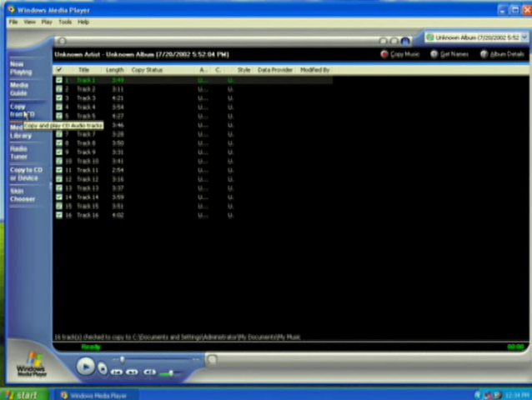Click the Copy Status column header
Image resolution: width=532 pixels, height=400 pixels.
point(147,70)
